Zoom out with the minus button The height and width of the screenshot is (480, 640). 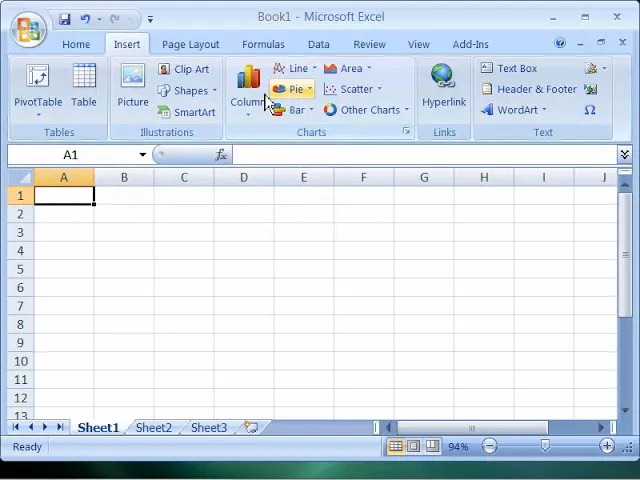[x=489, y=446]
